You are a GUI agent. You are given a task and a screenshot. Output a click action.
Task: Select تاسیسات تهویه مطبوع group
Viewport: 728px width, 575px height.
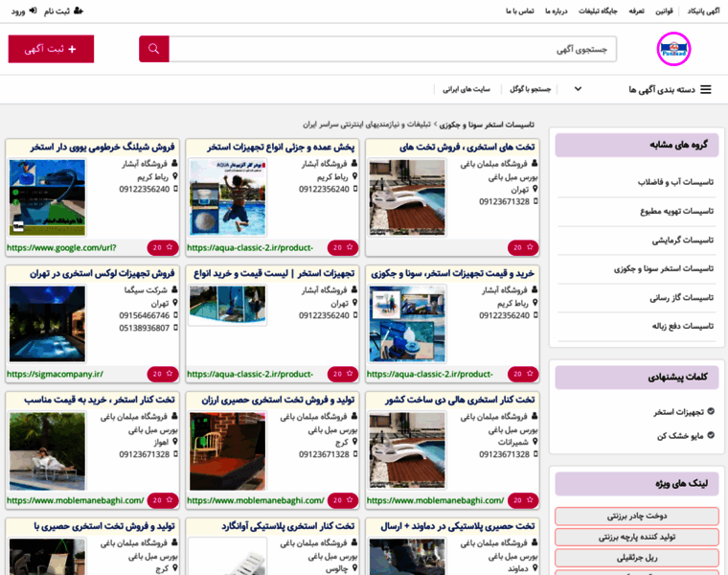[677, 212]
